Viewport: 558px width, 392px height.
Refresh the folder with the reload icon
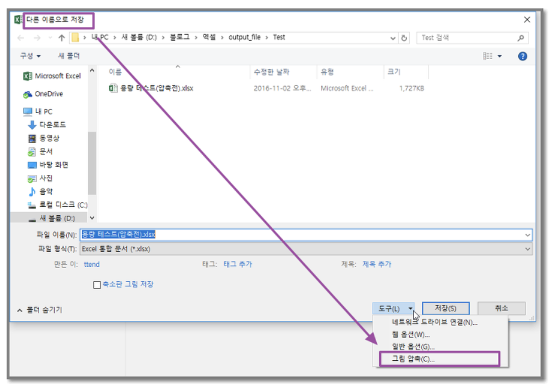tap(404, 38)
